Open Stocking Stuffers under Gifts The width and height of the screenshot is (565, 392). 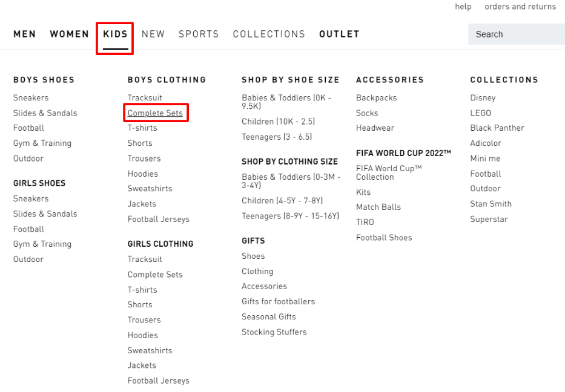pos(274,332)
